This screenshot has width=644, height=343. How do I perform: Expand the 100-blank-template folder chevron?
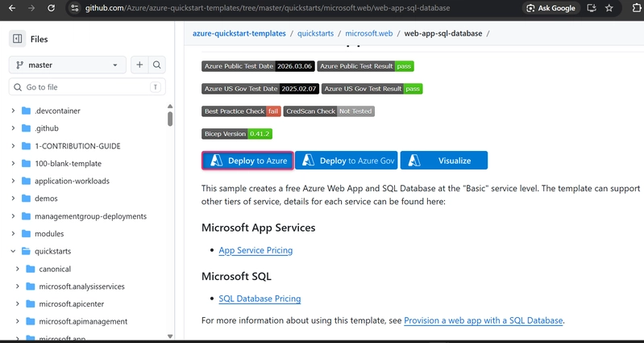click(x=13, y=163)
